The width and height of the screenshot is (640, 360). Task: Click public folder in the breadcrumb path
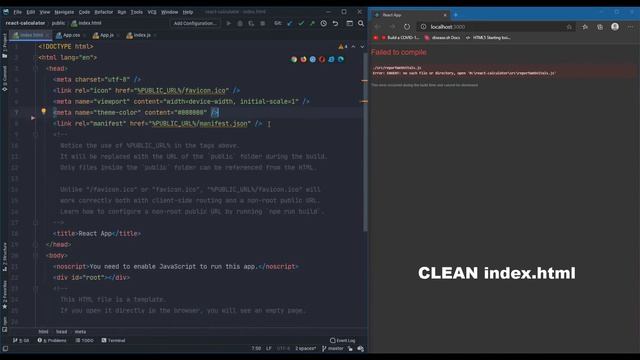point(58,23)
